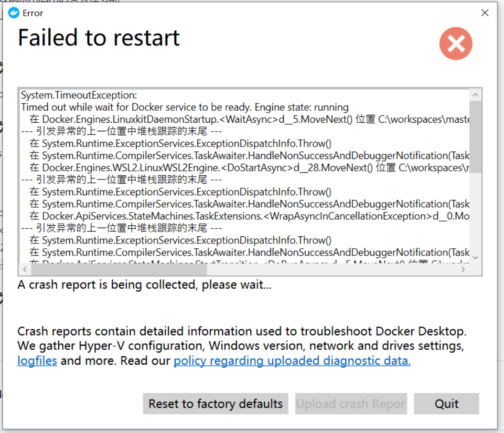Click the 'Failed to restart' heading
The height and width of the screenshot is (433, 504).
[99, 38]
